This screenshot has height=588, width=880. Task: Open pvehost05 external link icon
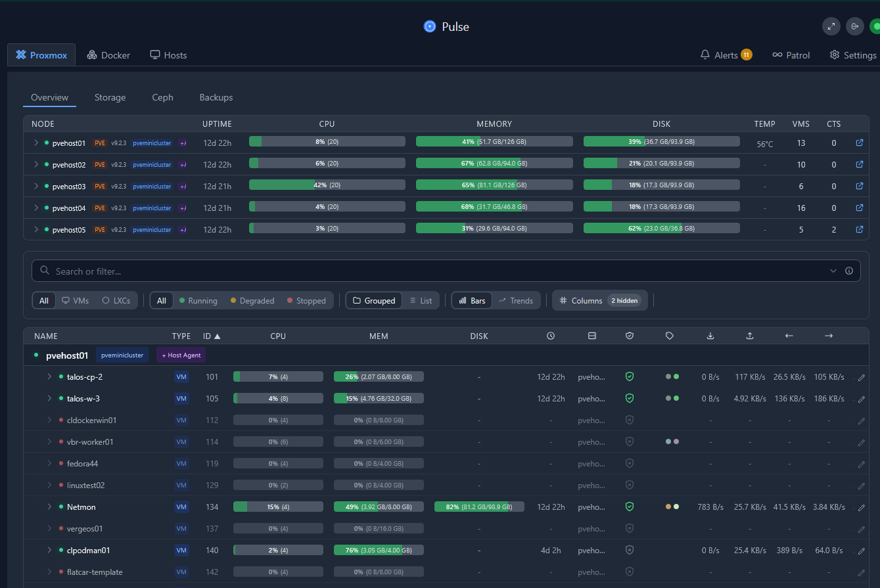click(859, 229)
